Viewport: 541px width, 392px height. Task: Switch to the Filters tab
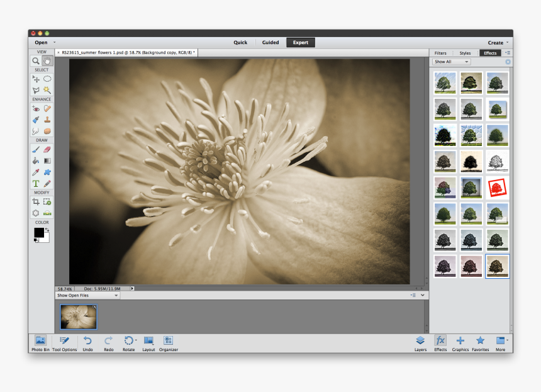click(440, 53)
